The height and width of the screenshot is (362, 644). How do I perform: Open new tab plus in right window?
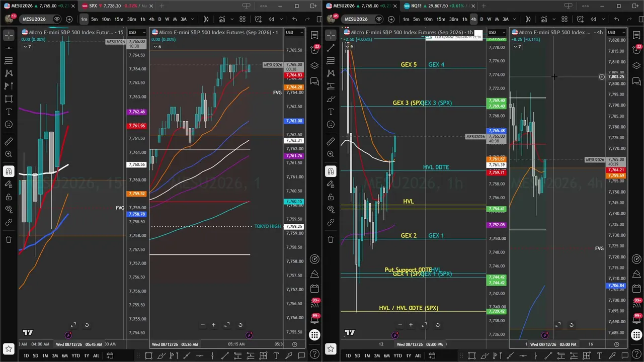484,6
